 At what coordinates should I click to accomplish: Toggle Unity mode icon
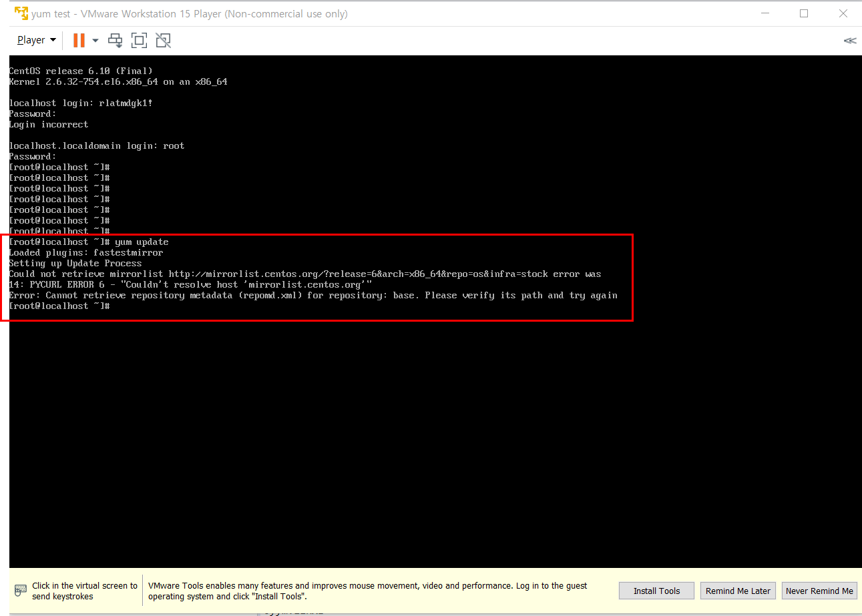point(163,41)
